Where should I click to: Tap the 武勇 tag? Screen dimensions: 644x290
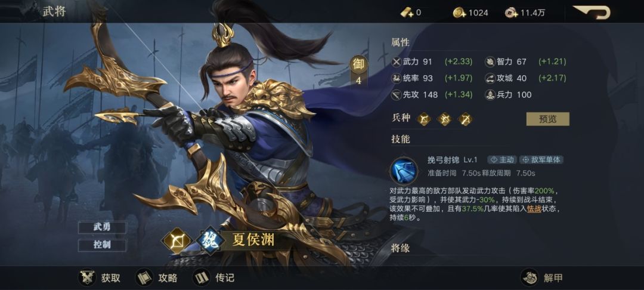tap(103, 227)
